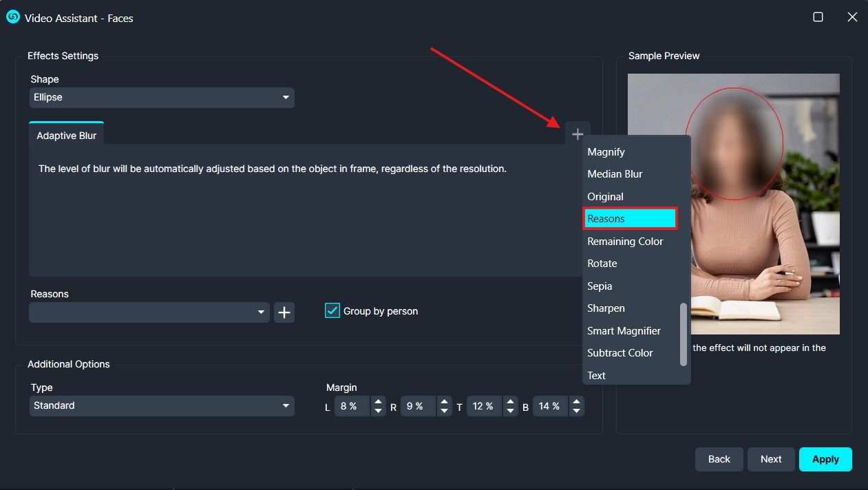Image resolution: width=868 pixels, height=490 pixels.
Task: Click the Next button
Action: click(x=771, y=460)
